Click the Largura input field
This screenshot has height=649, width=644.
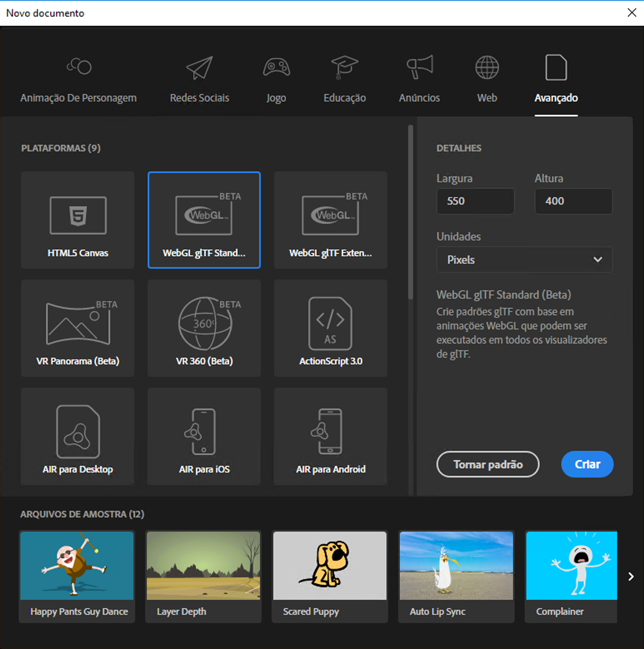click(x=475, y=201)
